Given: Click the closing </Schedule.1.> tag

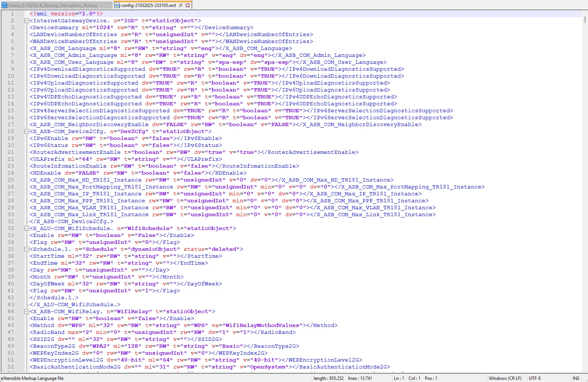Looking at the screenshot, I should coord(54,298).
